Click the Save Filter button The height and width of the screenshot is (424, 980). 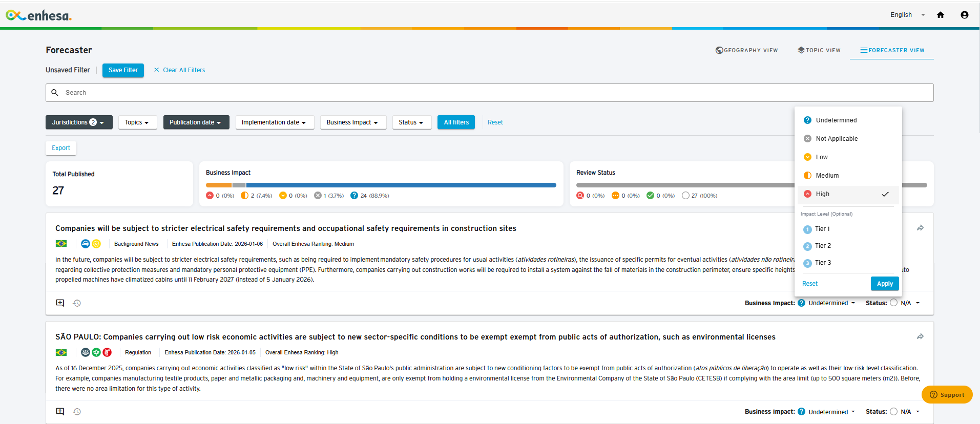123,70
